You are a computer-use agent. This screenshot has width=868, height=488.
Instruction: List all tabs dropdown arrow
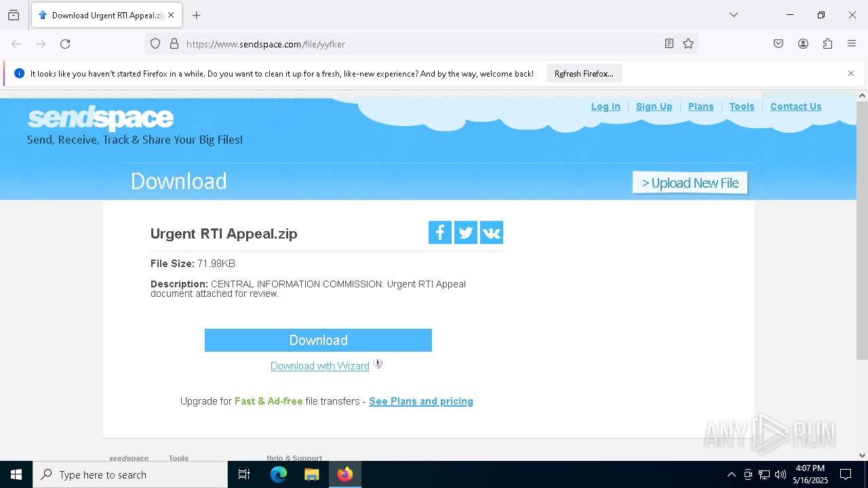[x=734, y=15]
